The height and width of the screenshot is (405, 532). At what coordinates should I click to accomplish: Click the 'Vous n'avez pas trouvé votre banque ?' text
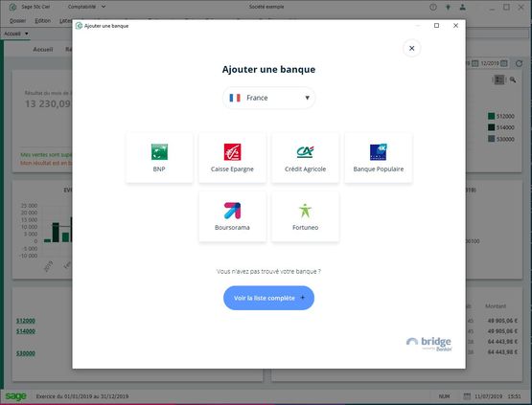tap(268, 272)
